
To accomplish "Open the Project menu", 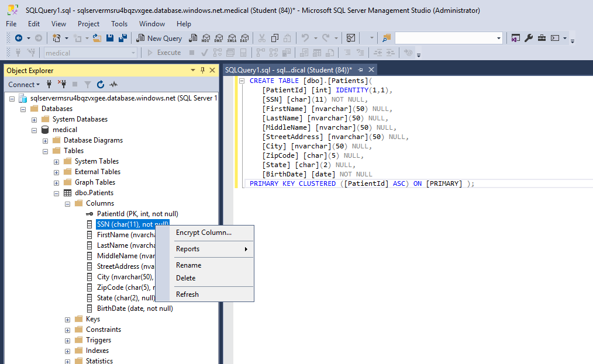I will (88, 24).
